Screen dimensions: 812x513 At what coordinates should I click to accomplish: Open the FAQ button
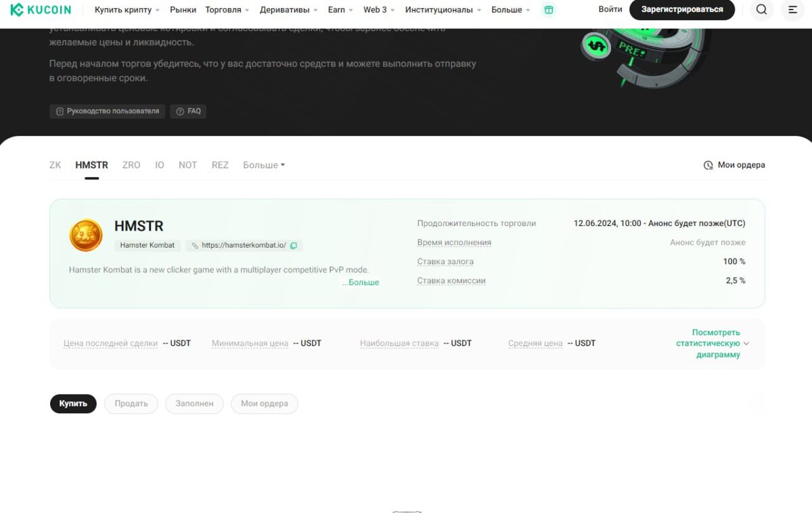[x=188, y=111]
